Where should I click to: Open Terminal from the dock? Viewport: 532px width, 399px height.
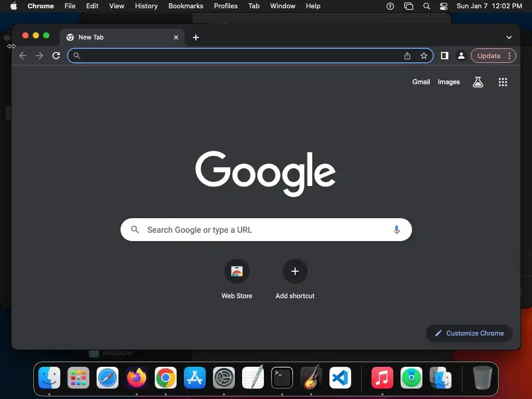pos(282,378)
